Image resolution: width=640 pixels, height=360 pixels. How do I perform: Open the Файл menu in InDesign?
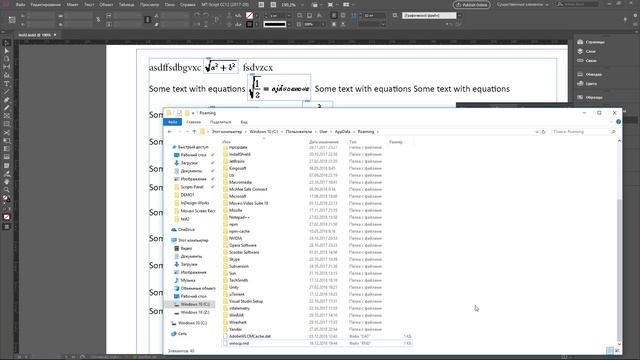[20, 5]
